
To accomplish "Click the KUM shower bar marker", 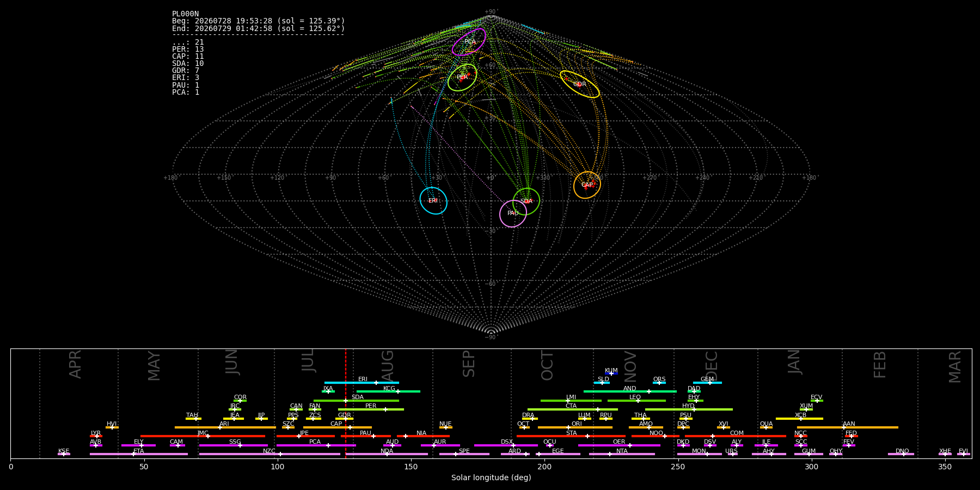I will (611, 373).
